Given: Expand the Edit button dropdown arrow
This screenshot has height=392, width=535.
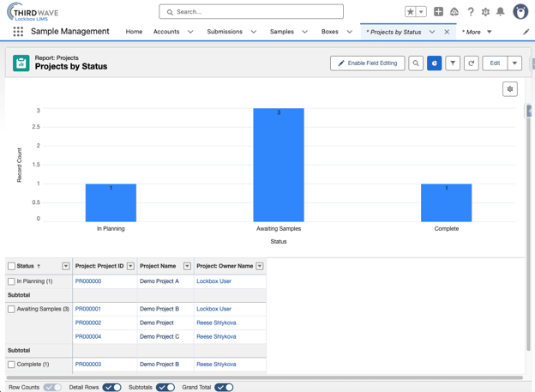Looking at the screenshot, I should [x=514, y=63].
